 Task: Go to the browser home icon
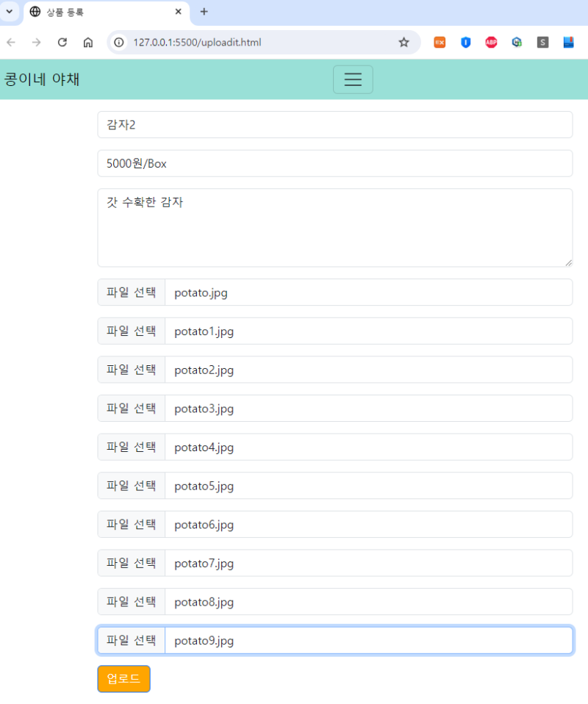click(x=88, y=42)
